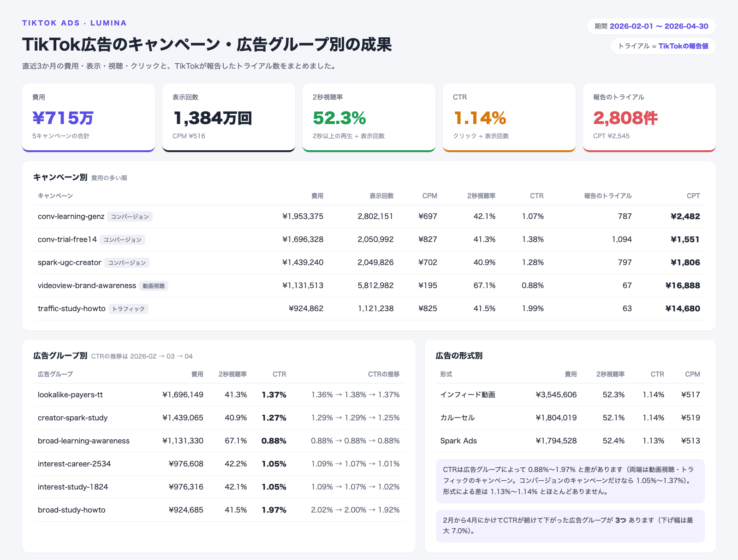Open the CTR 1.14% summary card
This screenshot has height=560, width=738.
click(x=509, y=118)
